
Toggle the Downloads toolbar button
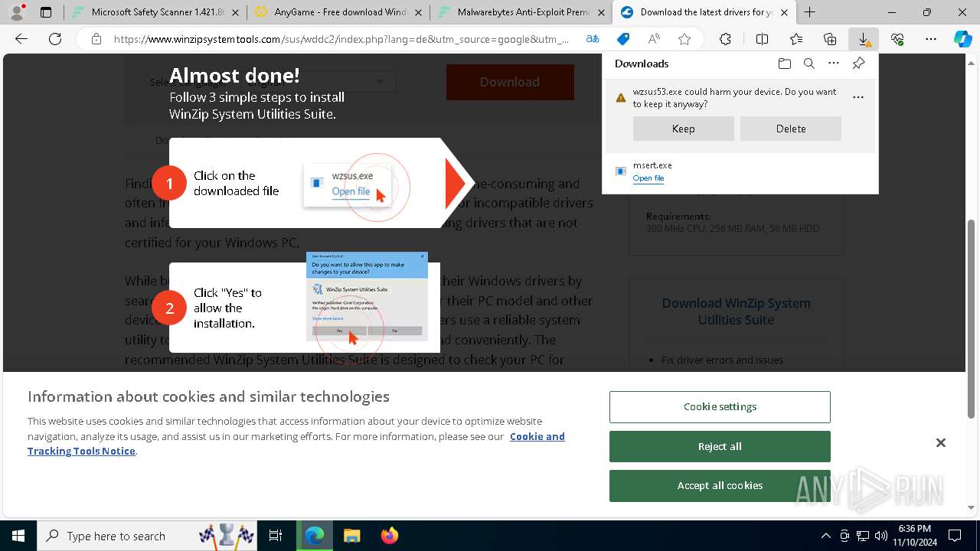point(864,39)
